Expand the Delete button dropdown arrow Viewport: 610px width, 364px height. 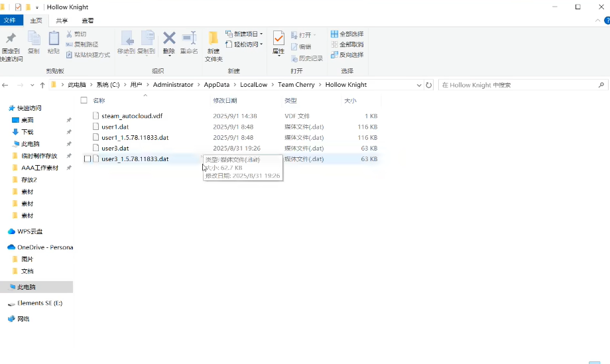[x=169, y=56]
